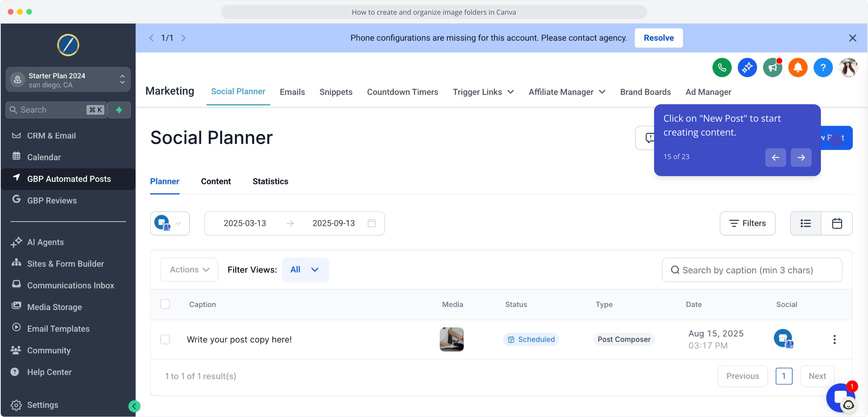Open the Ad Manager tab
The width and height of the screenshot is (868, 417).
click(x=708, y=92)
